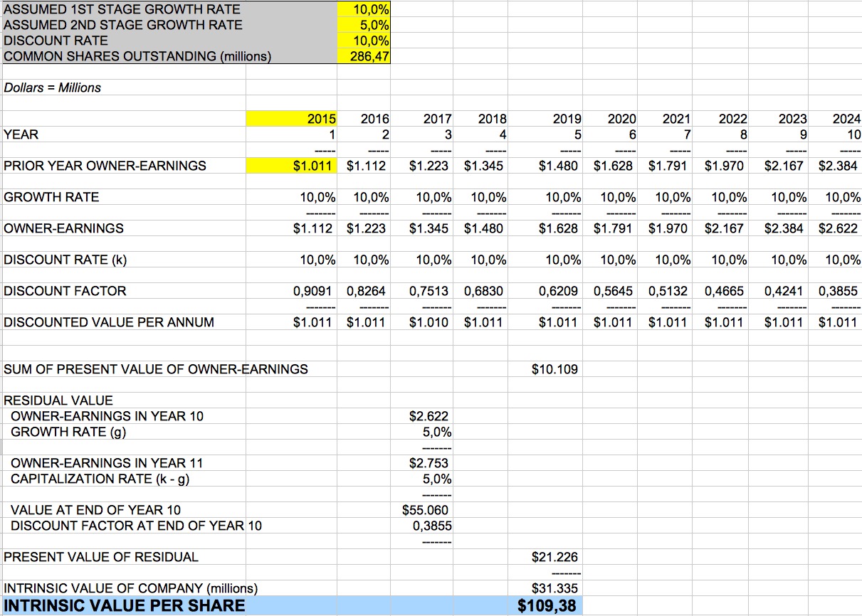The image size is (862, 616).
Task: Select the $2.753 owner-earnings in year 11 cell
Action: pos(429,463)
